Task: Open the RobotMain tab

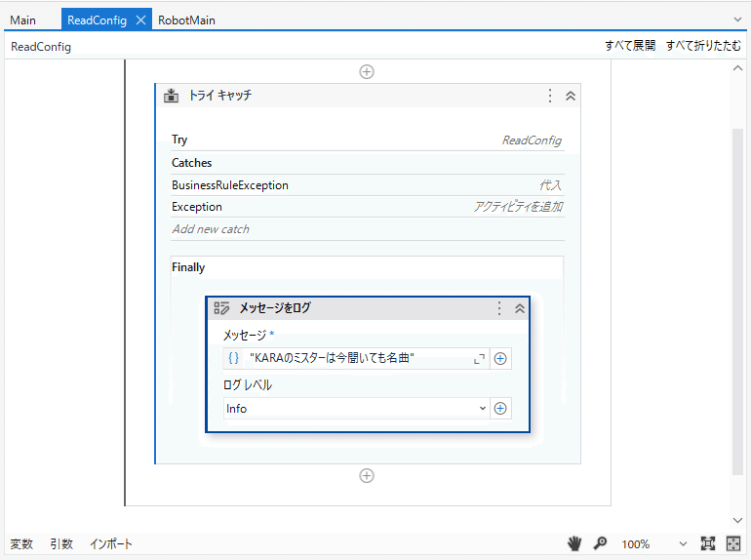Action: (186, 20)
